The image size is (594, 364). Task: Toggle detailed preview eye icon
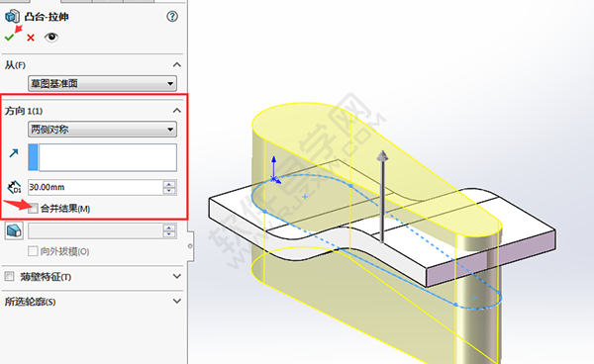51,37
